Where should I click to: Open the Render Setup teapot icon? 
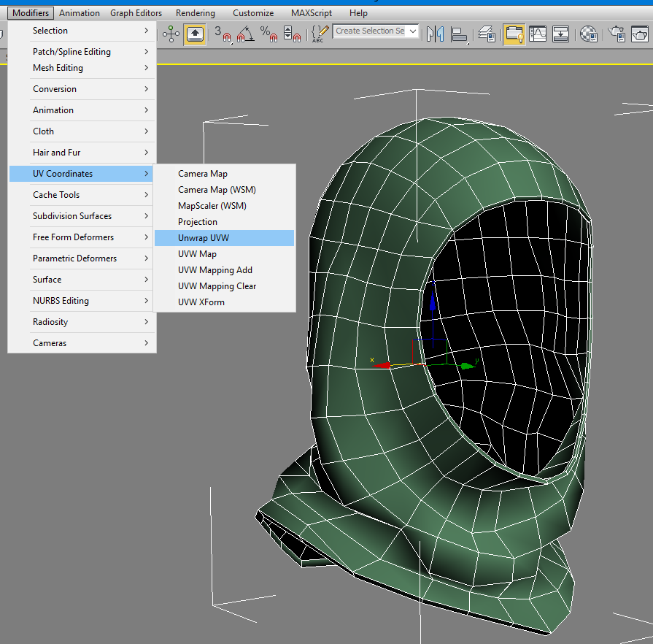tap(617, 34)
